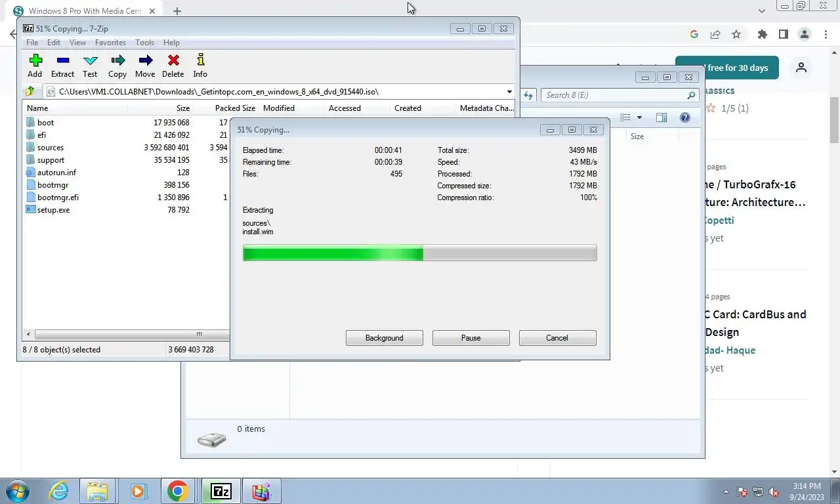
Task: Click the Info toolbar icon in 7-Zip
Action: pos(200,66)
